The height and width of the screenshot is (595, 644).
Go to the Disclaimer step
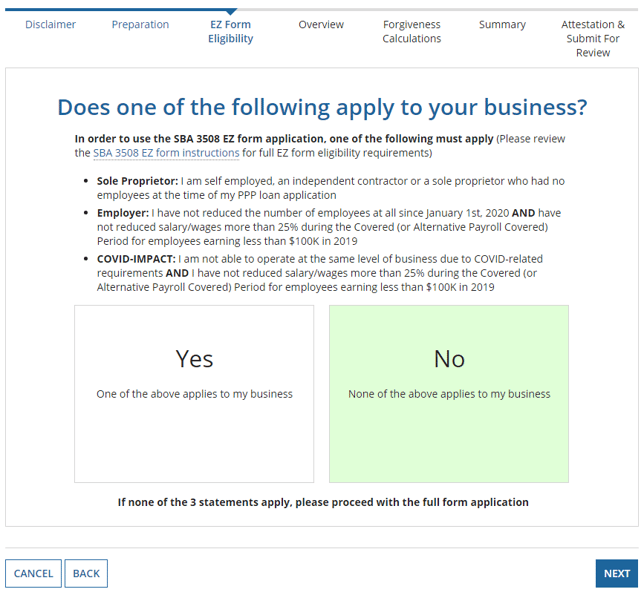point(51,25)
